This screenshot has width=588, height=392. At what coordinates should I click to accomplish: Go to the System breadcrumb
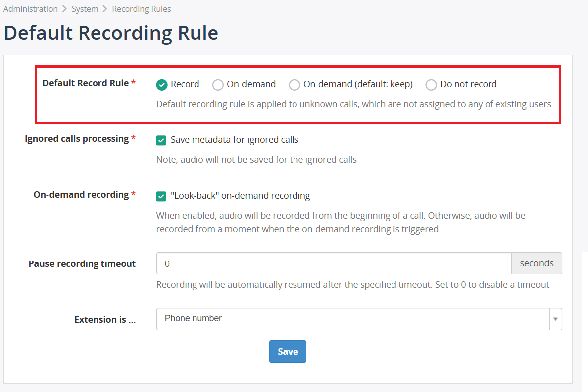tap(85, 9)
